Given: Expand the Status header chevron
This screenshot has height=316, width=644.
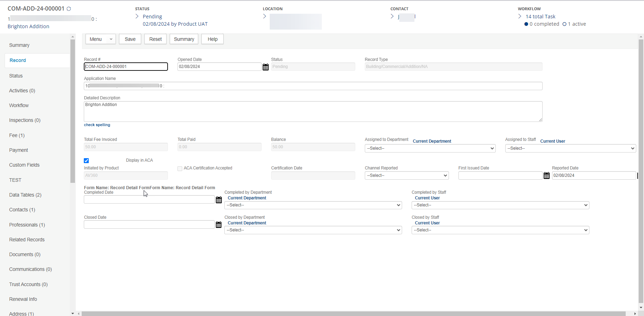Looking at the screenshot, I should [x=137, y=17].
